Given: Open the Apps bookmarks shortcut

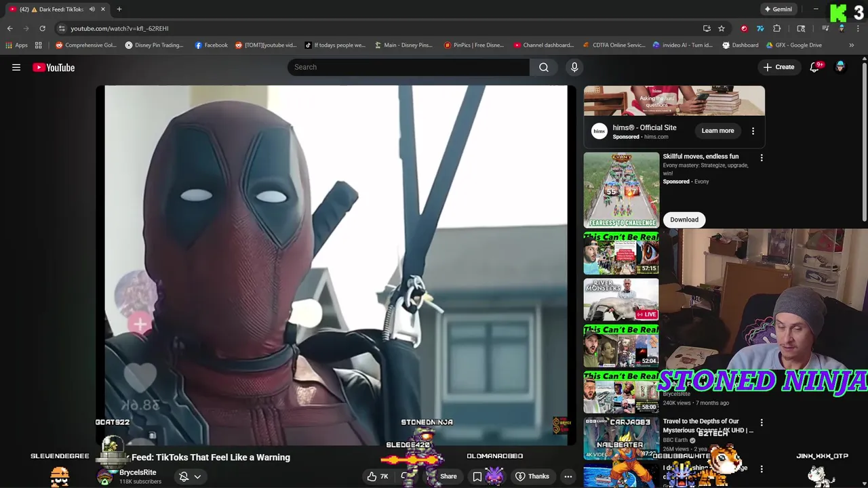Looking at the screenshot, I should tap(16, 45).
